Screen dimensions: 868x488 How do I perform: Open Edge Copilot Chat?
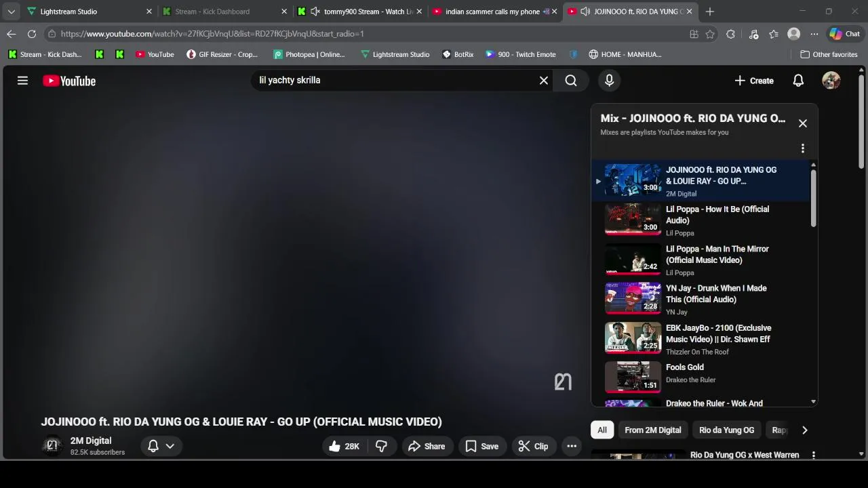(844, 34)
